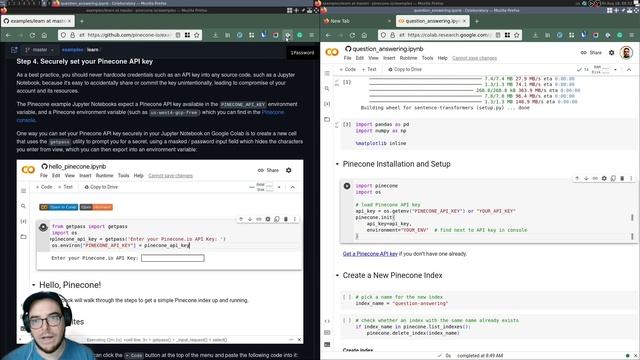Open downloads panel in left browser

(x=216, y=35)
